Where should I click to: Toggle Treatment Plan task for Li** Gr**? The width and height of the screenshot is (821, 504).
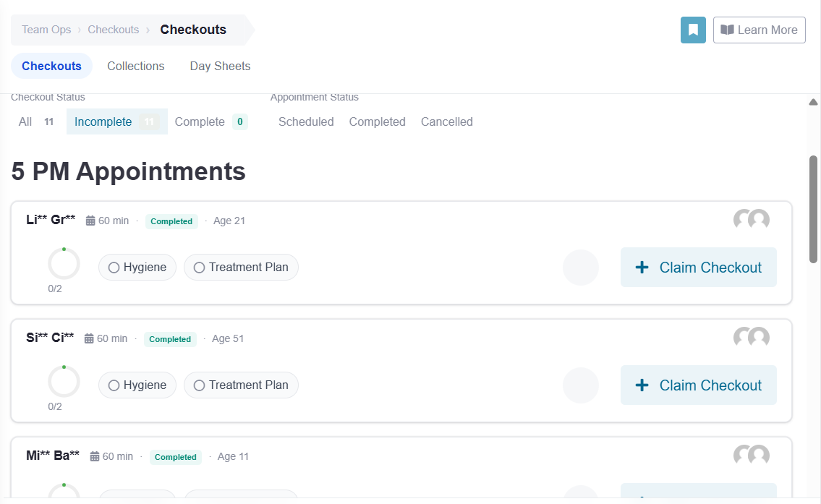[x=241, y=268]
